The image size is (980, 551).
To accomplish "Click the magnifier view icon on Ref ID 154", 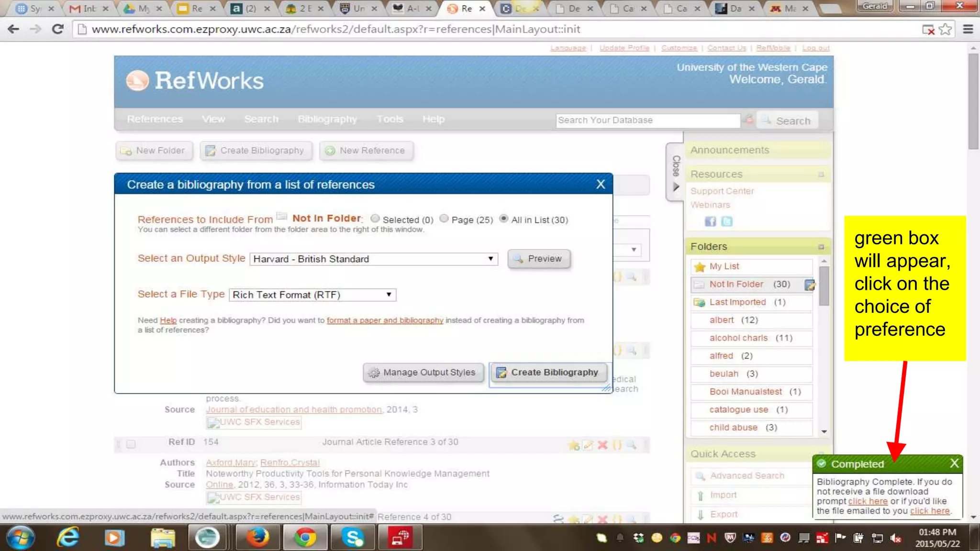I will (632, 445).
